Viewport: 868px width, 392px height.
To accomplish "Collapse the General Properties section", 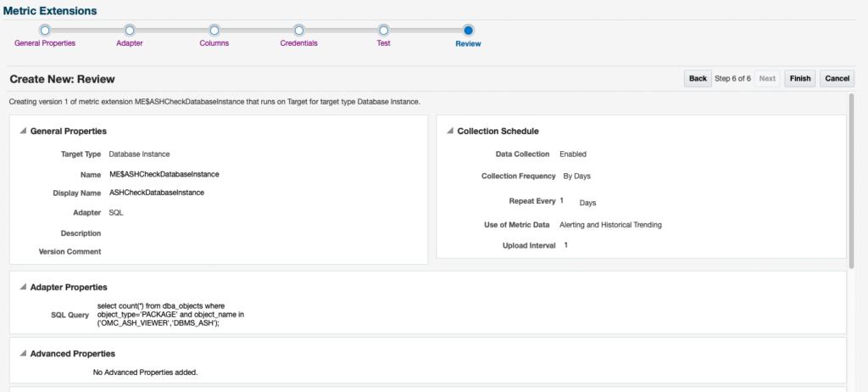I will tap(23, 131).
